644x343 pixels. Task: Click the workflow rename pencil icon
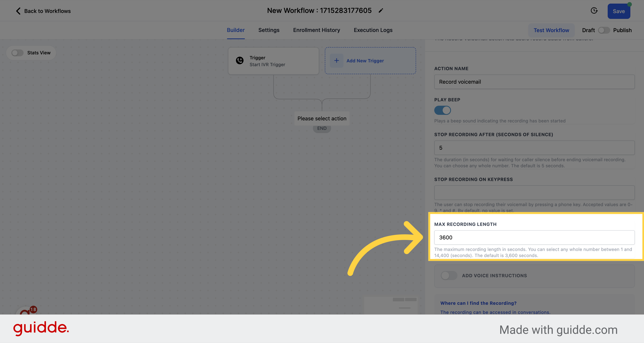(x=381, y=10)
